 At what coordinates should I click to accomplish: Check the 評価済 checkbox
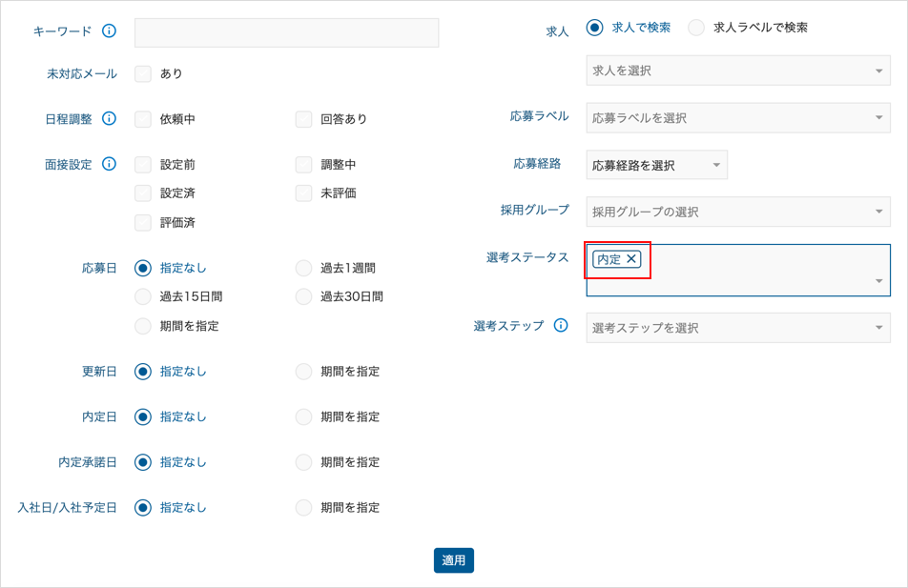coord(143,223)
